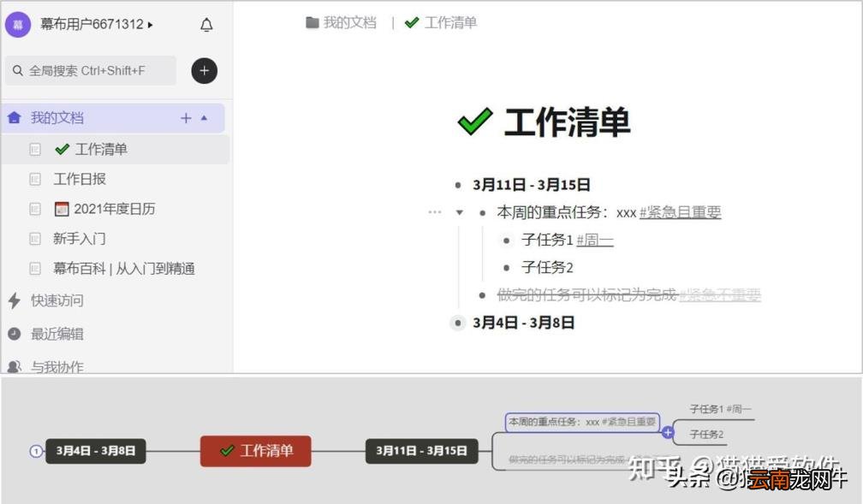Open the 幕布用户6671312 account menu
The height and width of the screenshot is (504, 863).
[96, 24]
